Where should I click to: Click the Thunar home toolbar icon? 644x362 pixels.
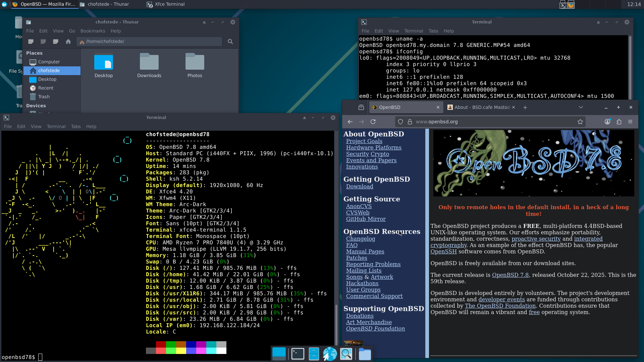click(x=68, y=42)
